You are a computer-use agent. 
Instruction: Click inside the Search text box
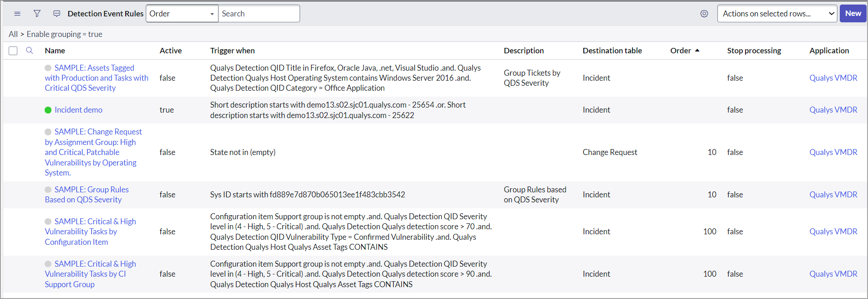(x=259, y=14)
